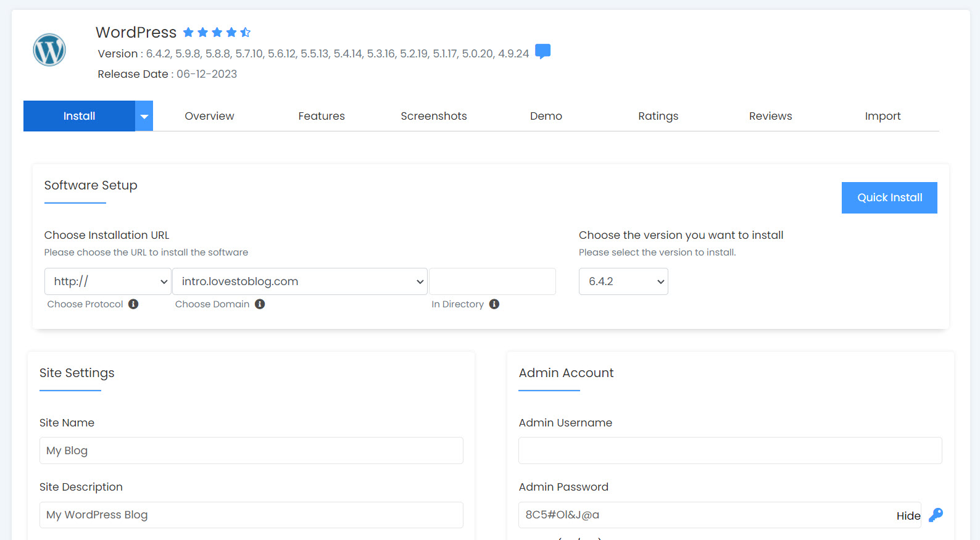Click the Choose Protocol info icon
980x540 pixels.
coord(133,304)
